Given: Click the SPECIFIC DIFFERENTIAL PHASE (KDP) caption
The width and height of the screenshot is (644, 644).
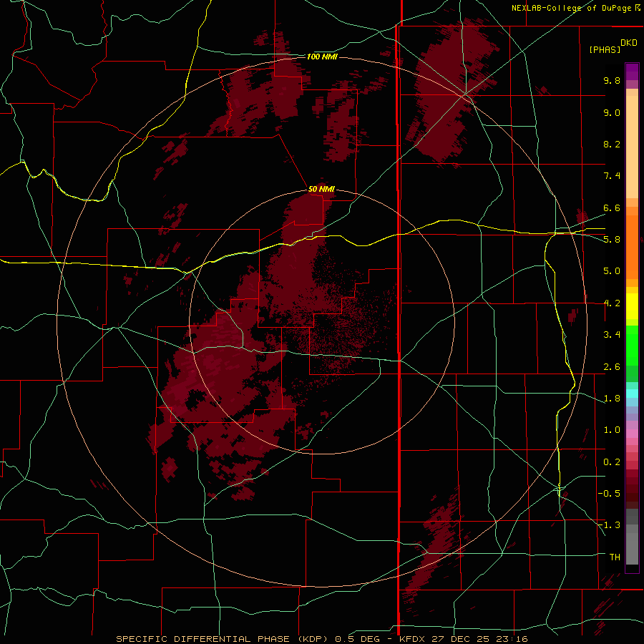Looking at the screenshot, I should click(x=223, y=639).
